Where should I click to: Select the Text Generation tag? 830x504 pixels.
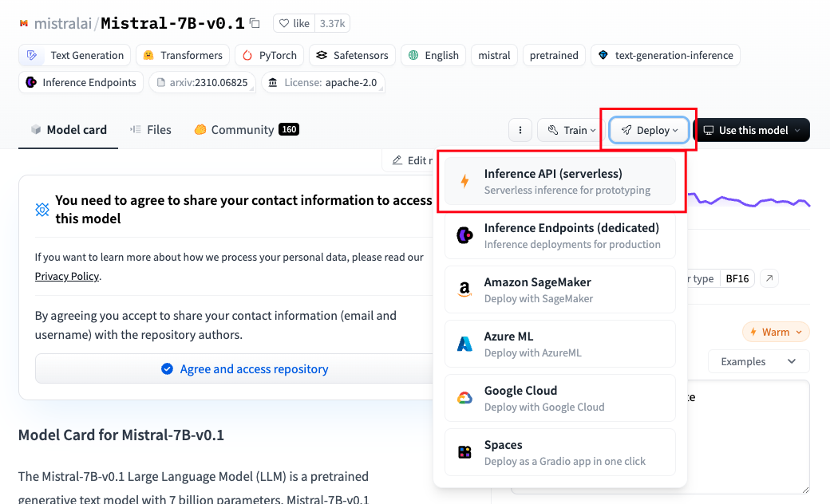coord(75,55)
